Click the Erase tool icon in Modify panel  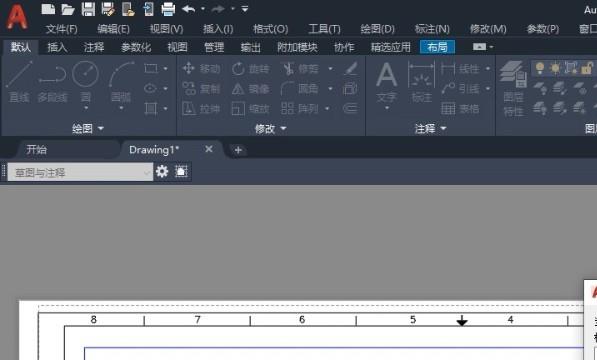point(351,68)
